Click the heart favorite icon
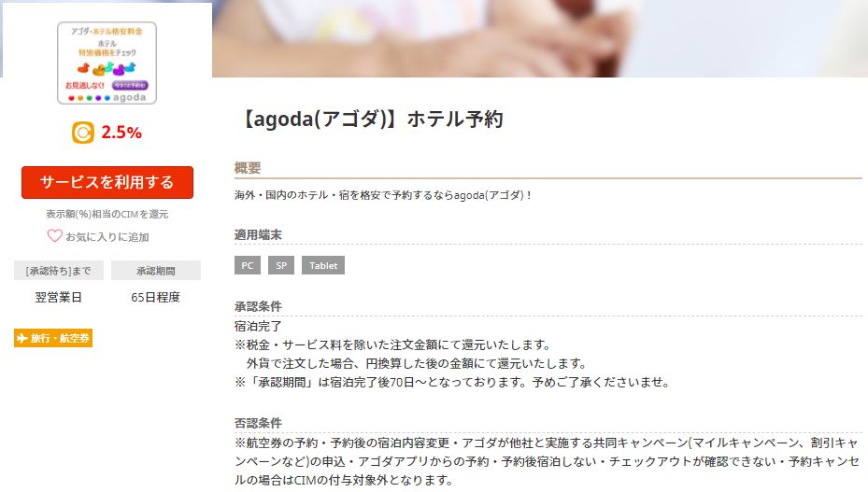The width and height of the screenshot is (868, 492). pyautogui.click(x=55, y=236)
